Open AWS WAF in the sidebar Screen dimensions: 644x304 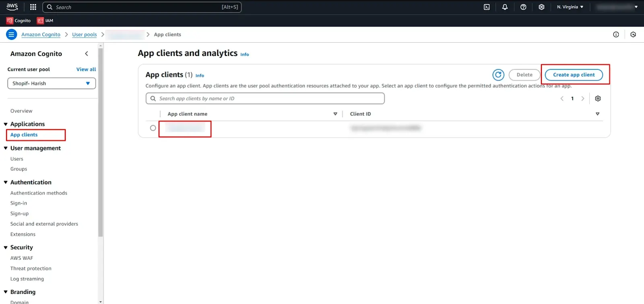tap(22, 258)
